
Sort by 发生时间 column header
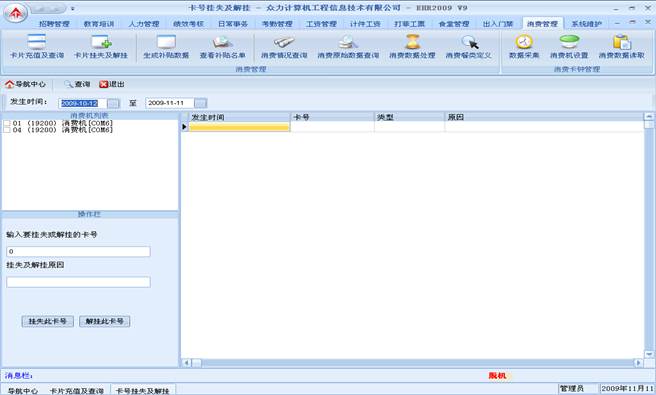(239, 118)
